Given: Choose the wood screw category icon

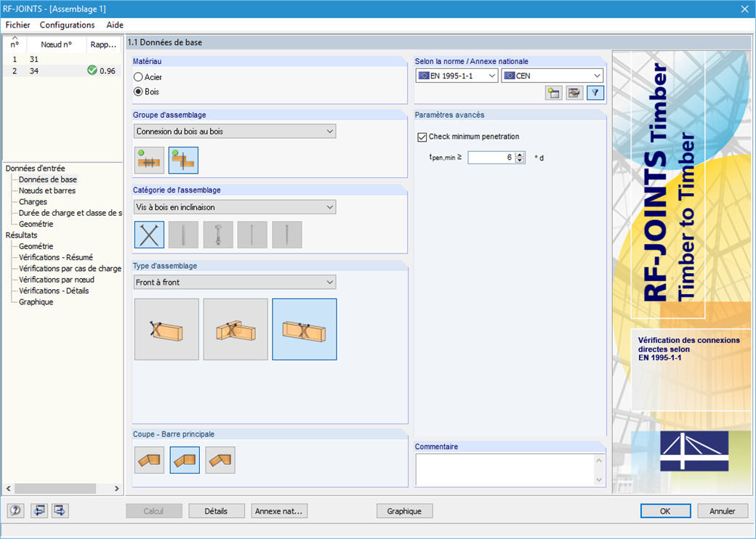Looking at the screenshot, I should pyautogui.click(x=287, y=235).
